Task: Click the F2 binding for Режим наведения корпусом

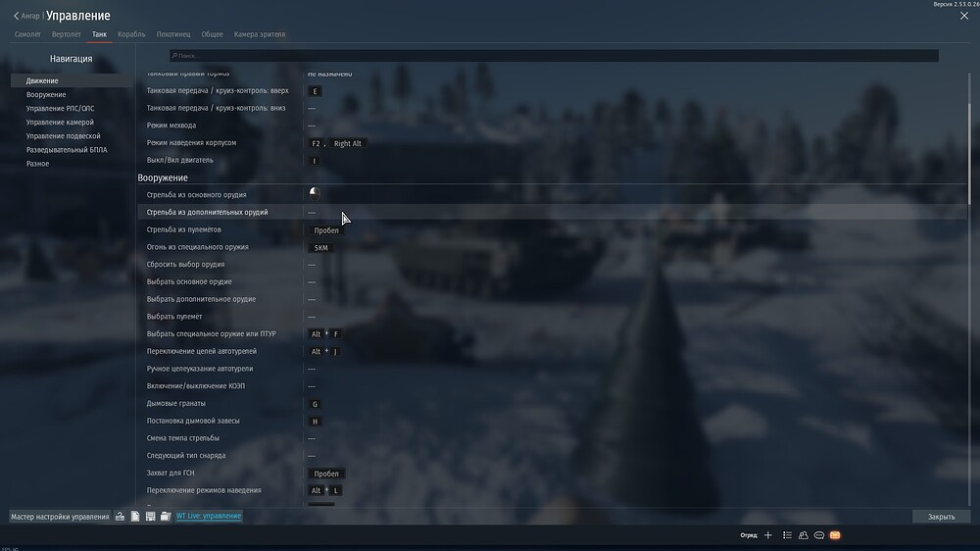Action: click(316, 143)
